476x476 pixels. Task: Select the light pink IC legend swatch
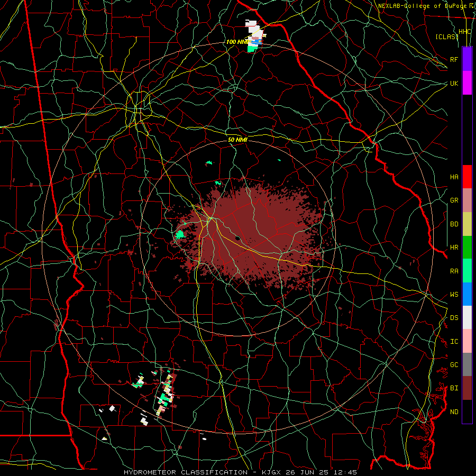pos(467,341)
